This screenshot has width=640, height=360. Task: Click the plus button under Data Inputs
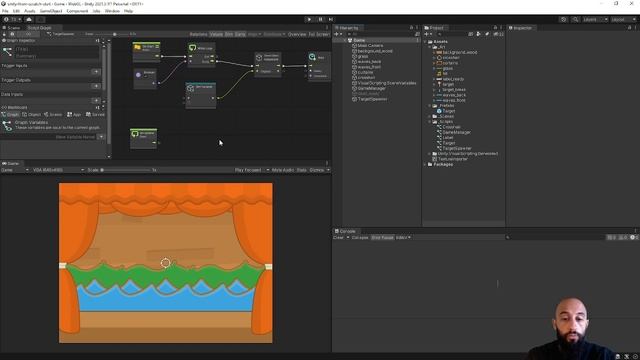[x=96, y=100]
